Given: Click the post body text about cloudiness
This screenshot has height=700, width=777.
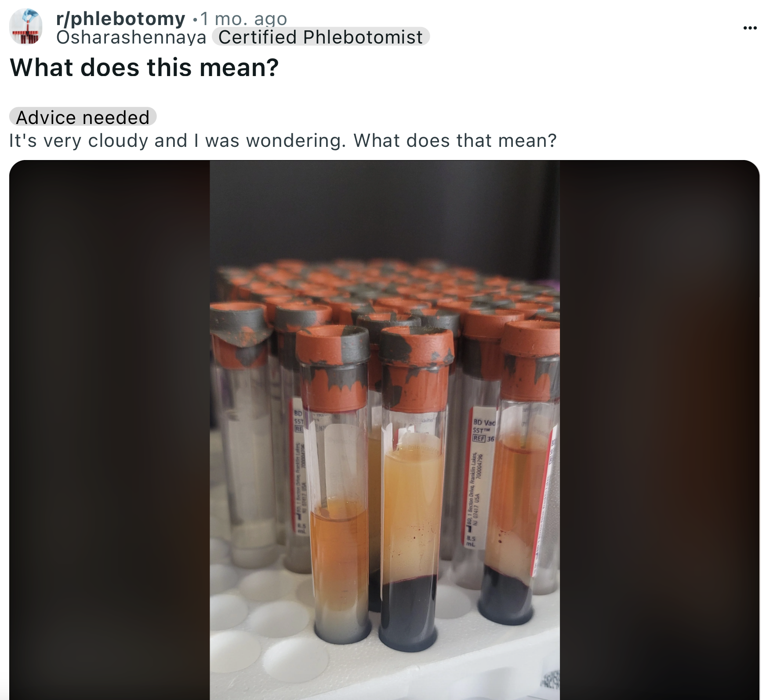Looking at the screenshot, I should 283,141.
